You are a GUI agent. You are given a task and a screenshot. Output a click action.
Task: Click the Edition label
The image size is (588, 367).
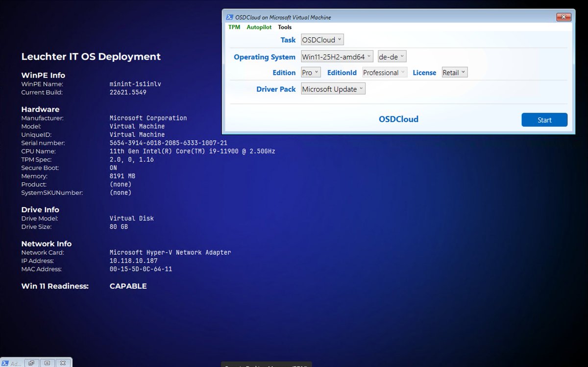point(284,73)
